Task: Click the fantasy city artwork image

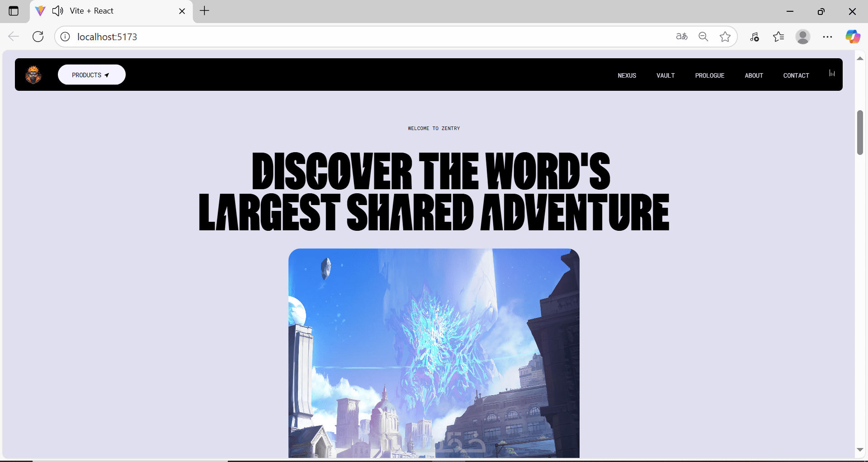Action: click(x=434, y=353)
